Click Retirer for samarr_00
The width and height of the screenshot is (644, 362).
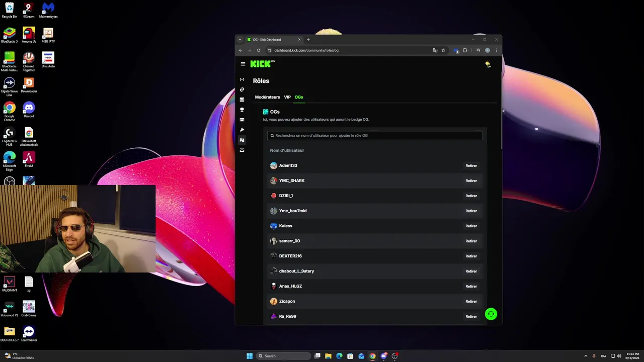(471, 241)
